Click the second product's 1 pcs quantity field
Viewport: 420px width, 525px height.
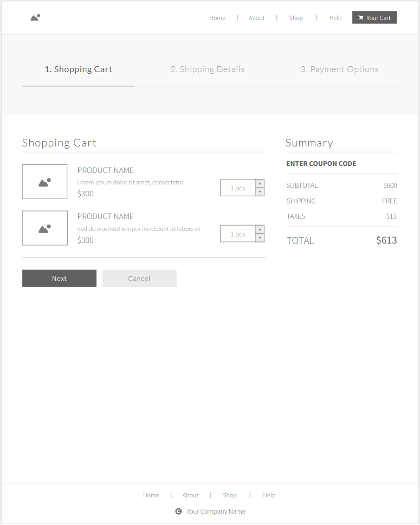coord(237,234)
